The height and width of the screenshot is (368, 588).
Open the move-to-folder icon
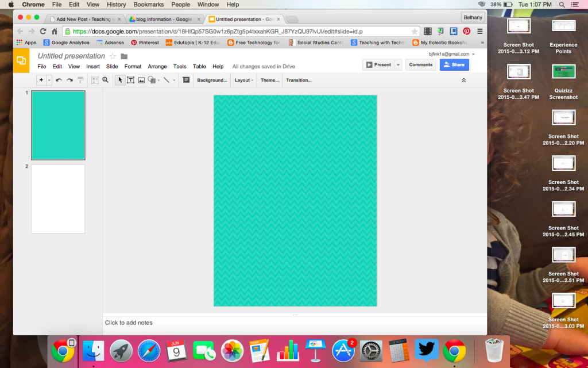124,56
